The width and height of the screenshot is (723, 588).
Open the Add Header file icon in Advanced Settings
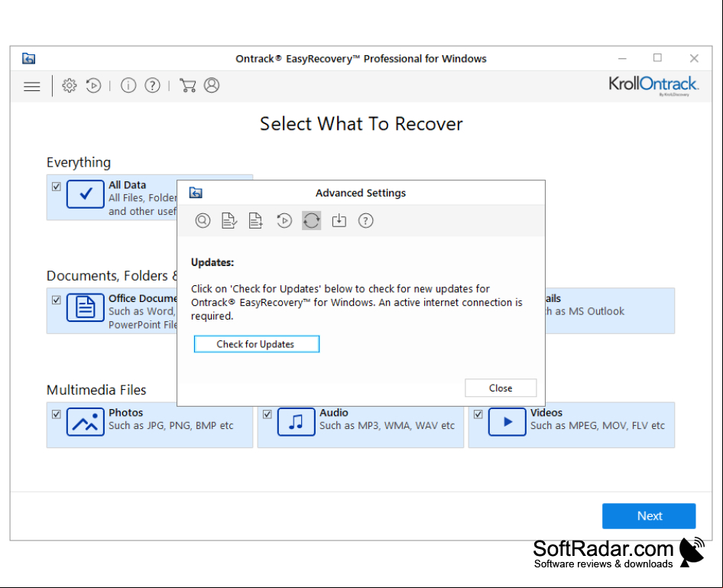[x=256, y=221]
